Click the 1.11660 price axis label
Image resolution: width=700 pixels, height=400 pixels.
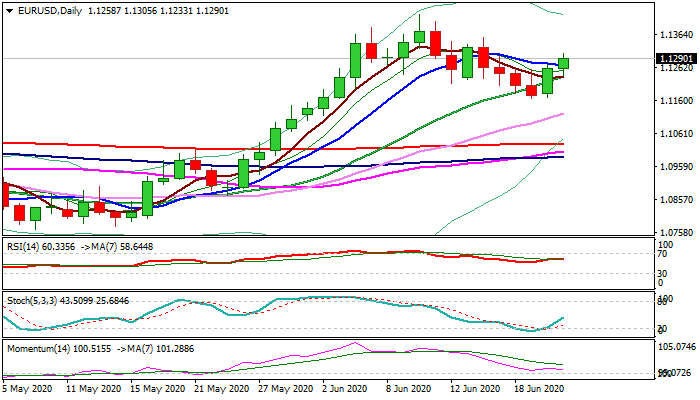pos(668,101)
